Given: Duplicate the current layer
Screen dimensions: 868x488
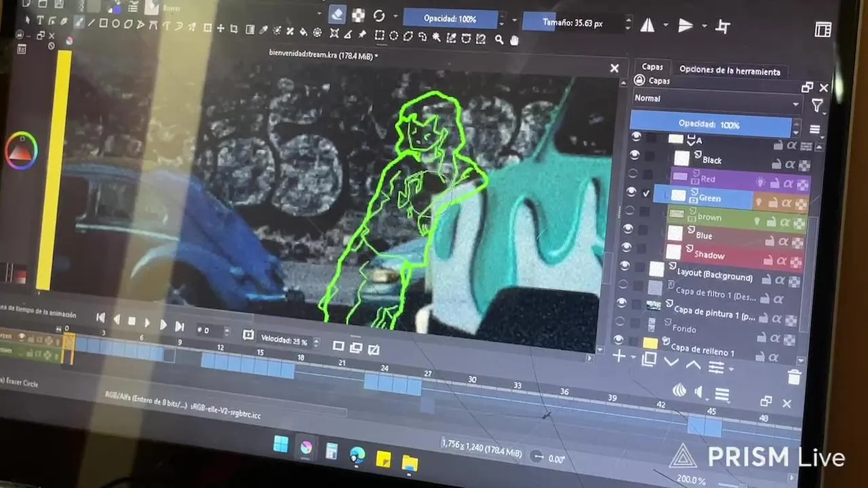Looking at the screenshot, I should (649, 359).
